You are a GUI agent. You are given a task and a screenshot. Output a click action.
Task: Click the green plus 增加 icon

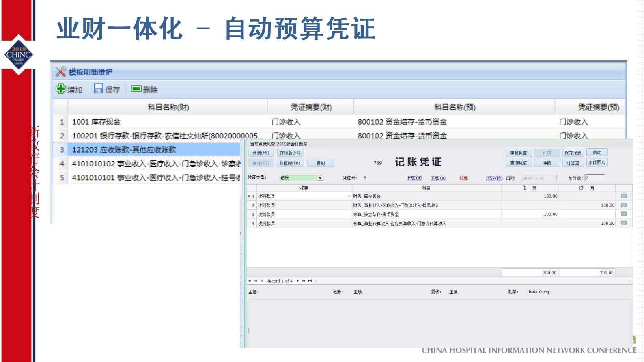tap(61, 89)
